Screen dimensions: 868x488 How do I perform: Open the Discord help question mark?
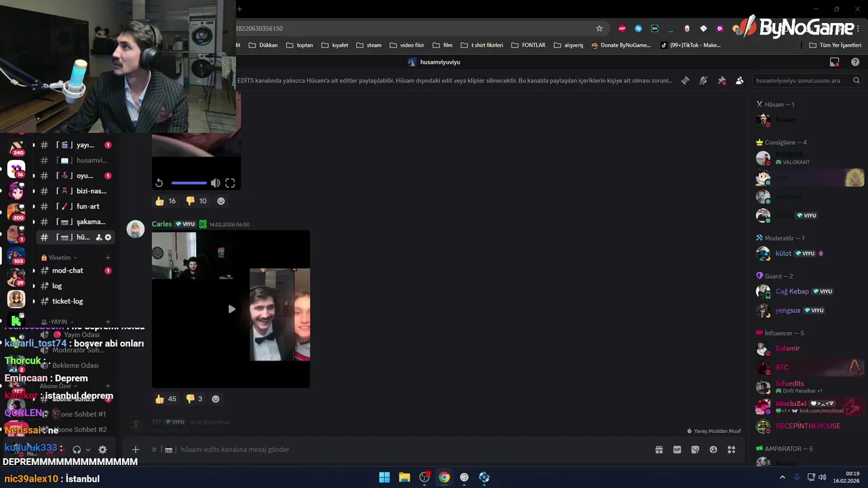point(855,62)
